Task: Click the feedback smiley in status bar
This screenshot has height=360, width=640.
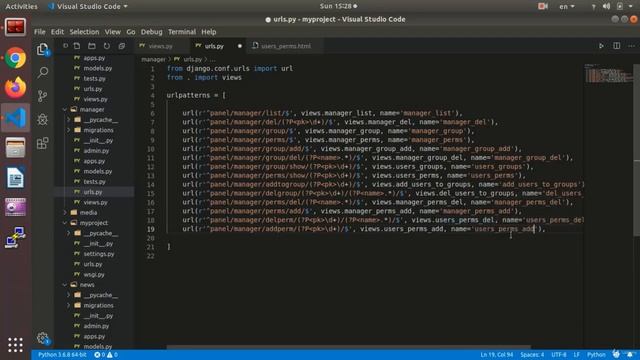Action: (x=616, y=354)
